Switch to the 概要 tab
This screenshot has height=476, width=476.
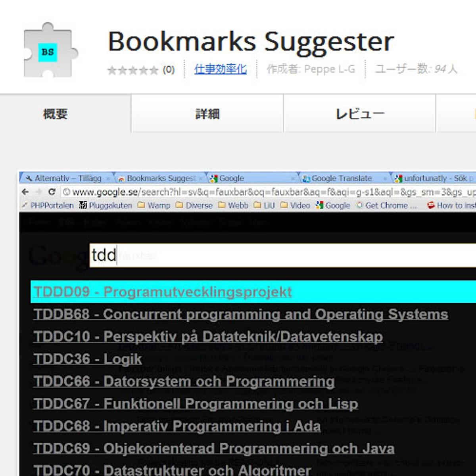(55, 114)
